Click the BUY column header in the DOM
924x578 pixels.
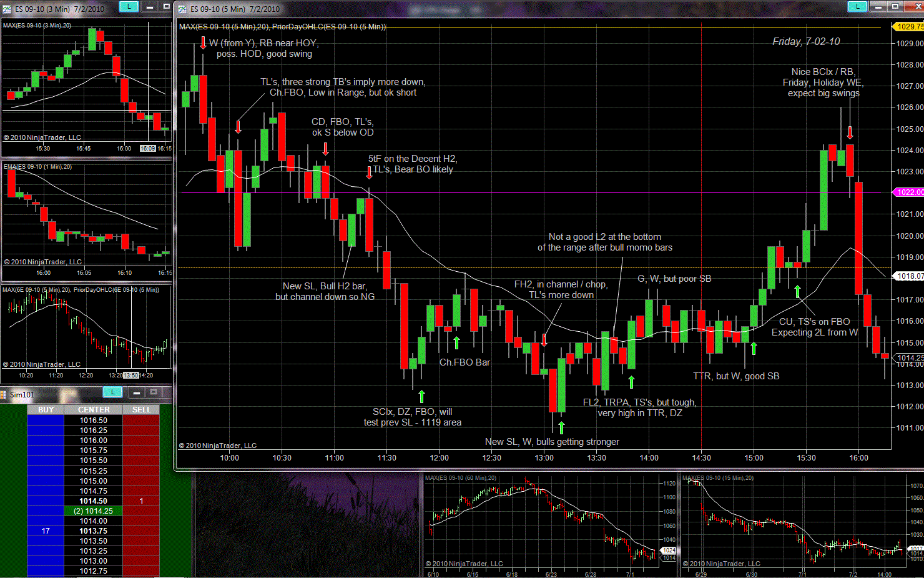(x=46, y=410)
